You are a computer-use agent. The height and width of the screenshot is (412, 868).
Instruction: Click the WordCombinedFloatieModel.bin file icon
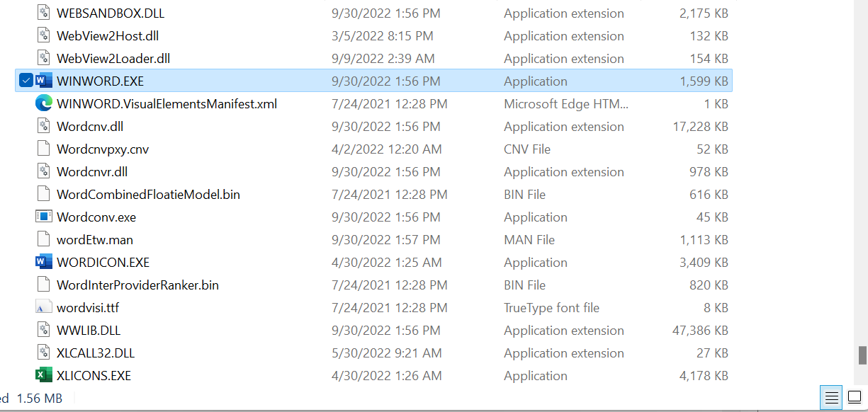point(44,195)
